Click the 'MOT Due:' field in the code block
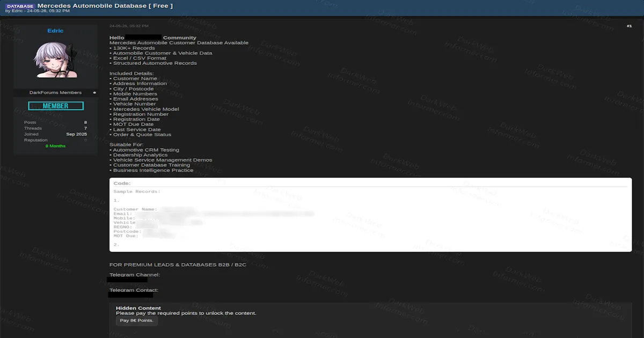The image size is (644, 338). [x=126, y=236]
